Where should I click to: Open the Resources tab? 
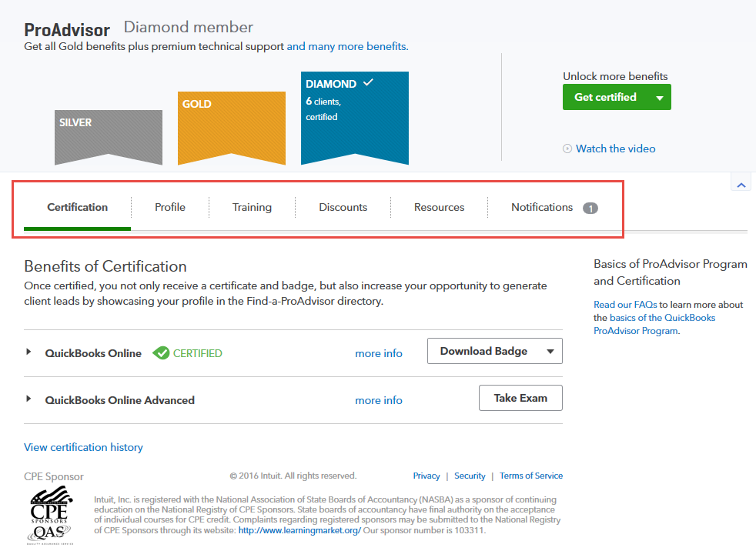coord(439,207)
